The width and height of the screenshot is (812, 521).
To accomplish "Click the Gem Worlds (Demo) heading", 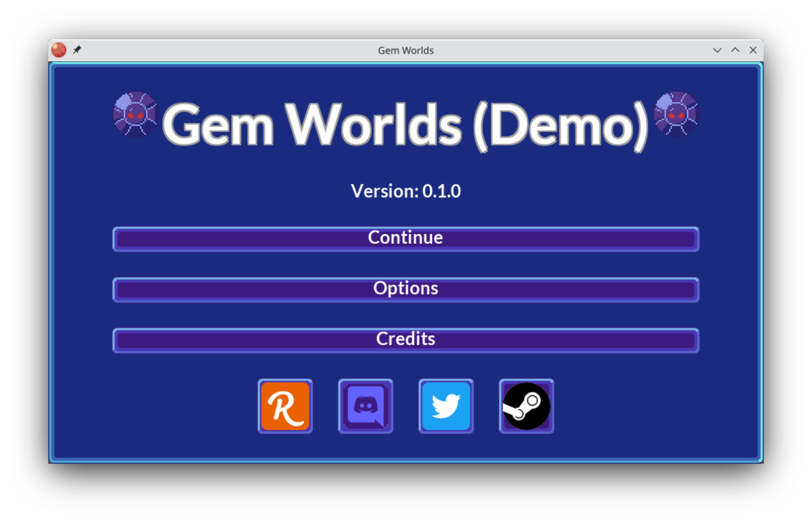I will [406, 125].
